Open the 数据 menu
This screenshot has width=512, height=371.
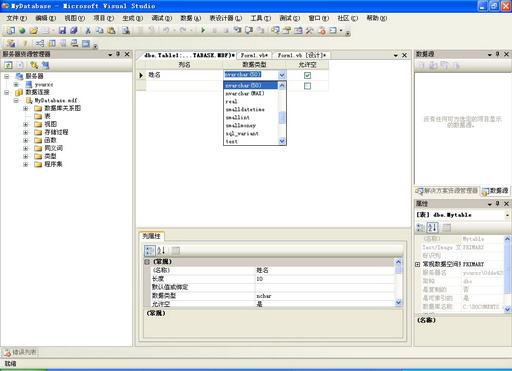(x=190, y=18)
